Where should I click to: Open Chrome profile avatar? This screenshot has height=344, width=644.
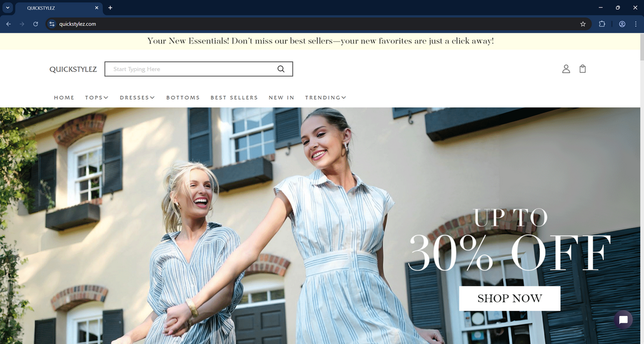(622, 24)
